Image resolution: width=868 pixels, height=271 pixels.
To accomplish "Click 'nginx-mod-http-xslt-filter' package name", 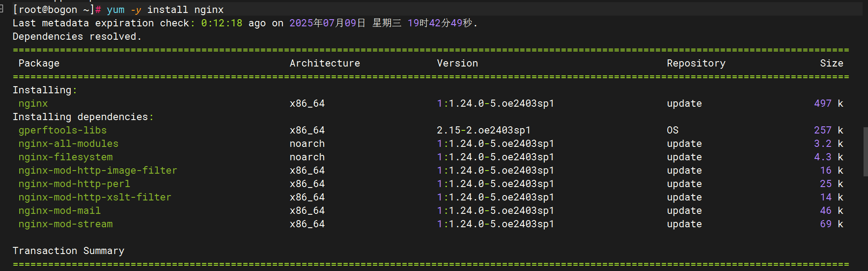I will coord(95,197).
